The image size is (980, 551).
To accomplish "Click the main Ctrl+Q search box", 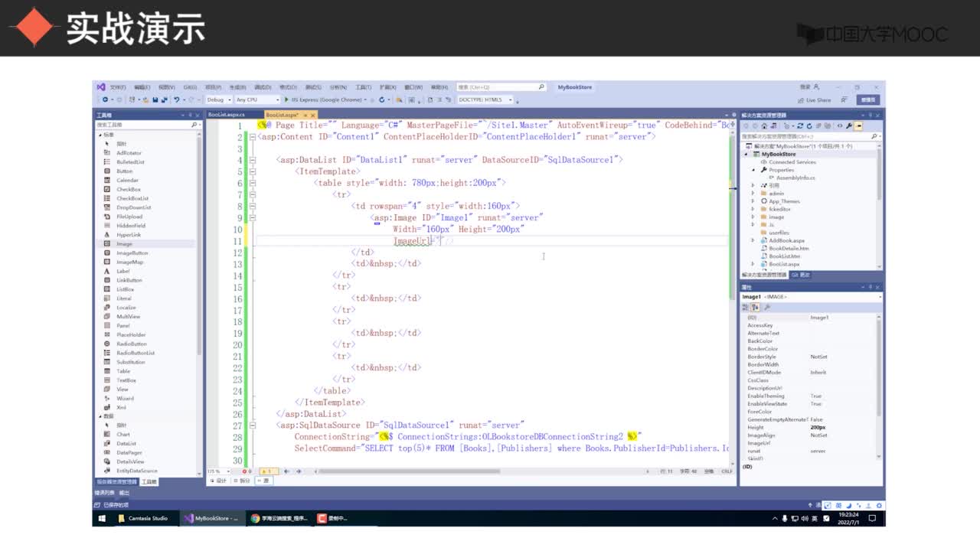I will click(501, 87).
